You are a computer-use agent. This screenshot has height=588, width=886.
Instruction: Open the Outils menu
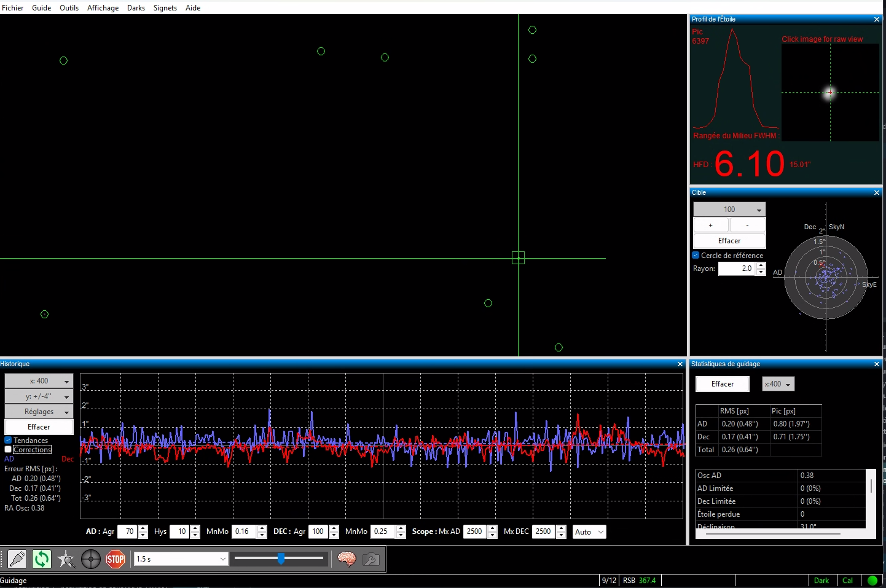pyautogui.click(x=69, y=8)
